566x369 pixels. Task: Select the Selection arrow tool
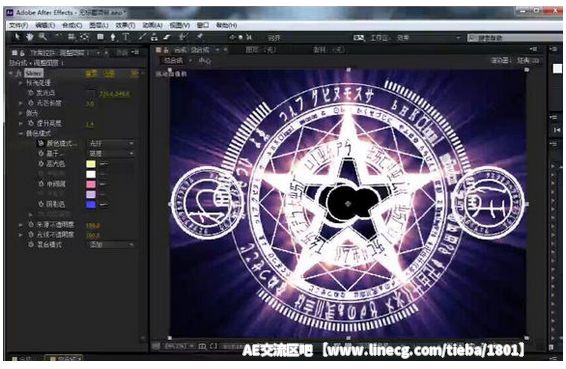pyautogui.click(x=17, y=37)
